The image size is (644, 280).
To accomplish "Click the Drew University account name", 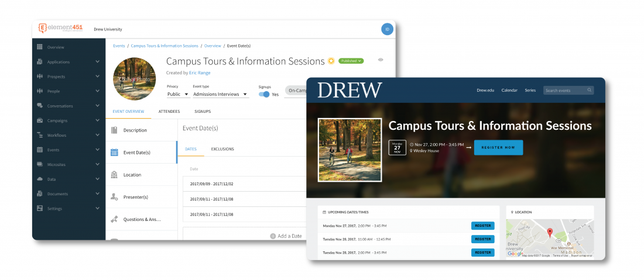I will coord(108,29).
